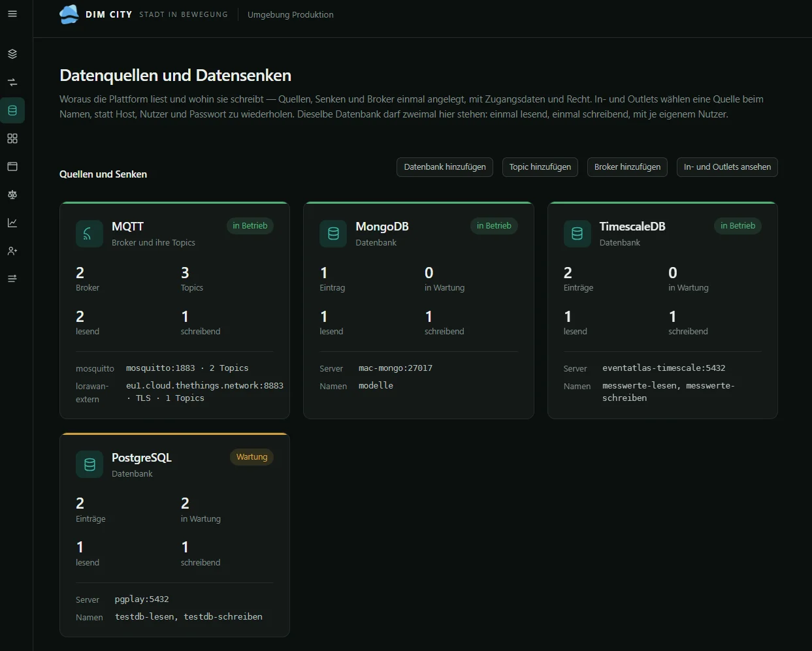Click the MQTT 'in Betrieb' badge
812x651 pixels.
250,226
